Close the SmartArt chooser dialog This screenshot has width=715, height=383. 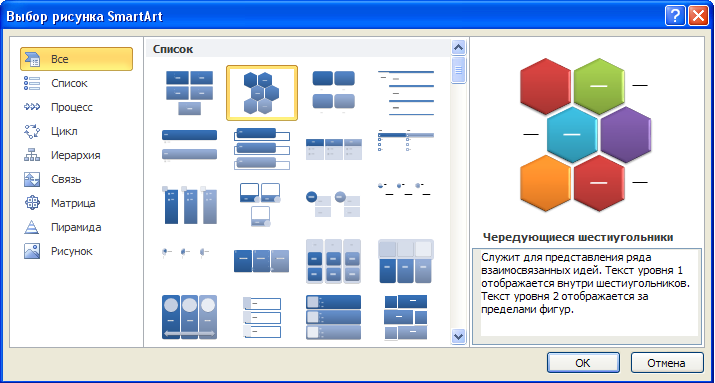point(698,16)
